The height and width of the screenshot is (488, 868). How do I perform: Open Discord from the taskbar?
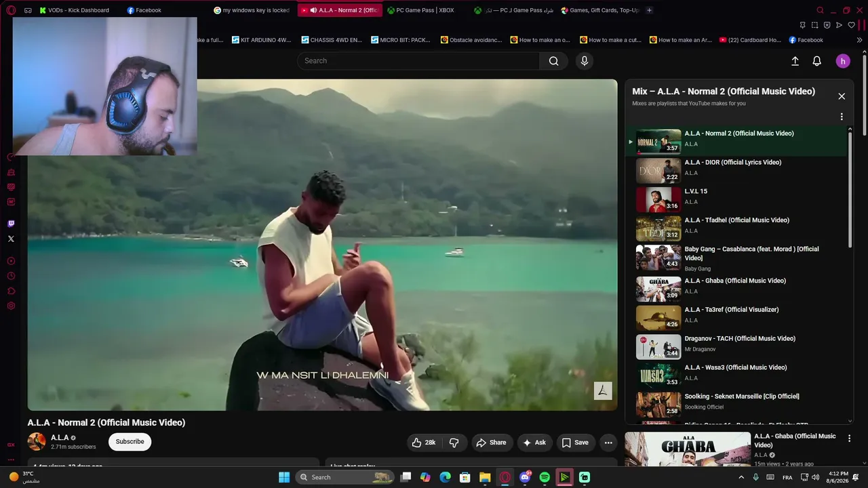click(x=525, y=477)
